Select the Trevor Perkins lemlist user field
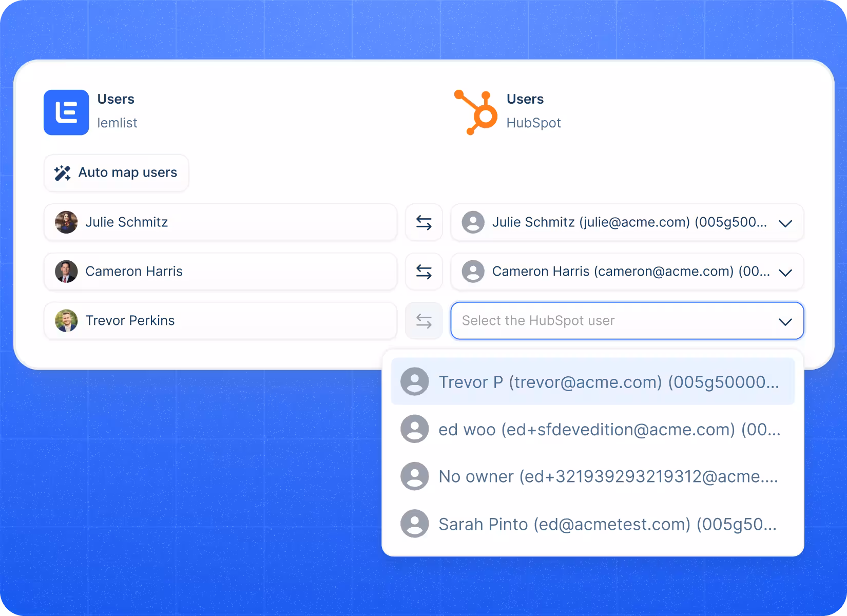 (221, 321)
